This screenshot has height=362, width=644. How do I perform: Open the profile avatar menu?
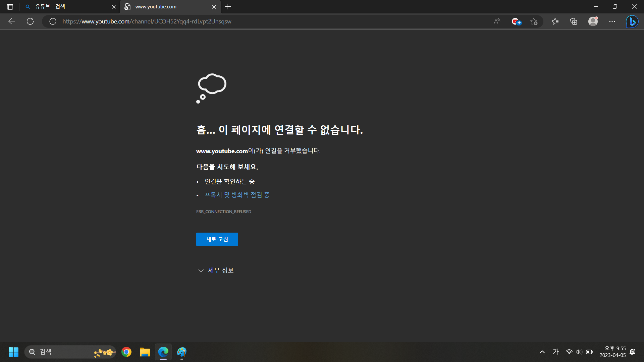593,21
